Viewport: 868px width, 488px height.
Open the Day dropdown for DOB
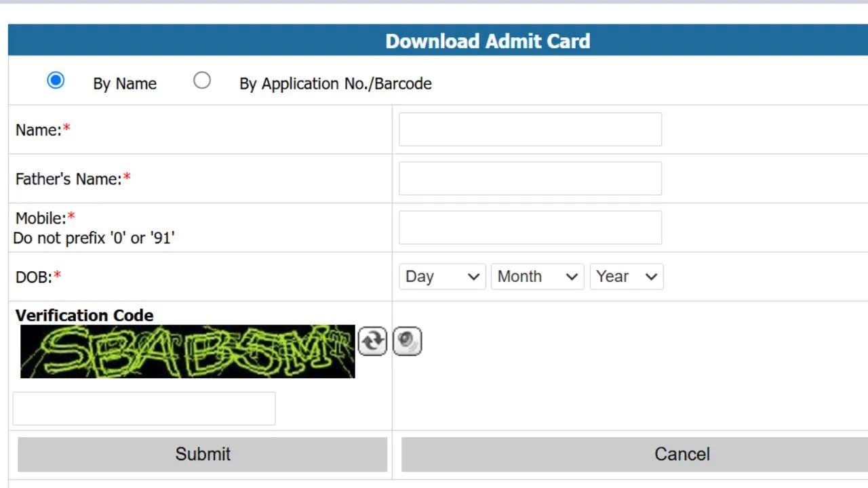tap(442, 277)
